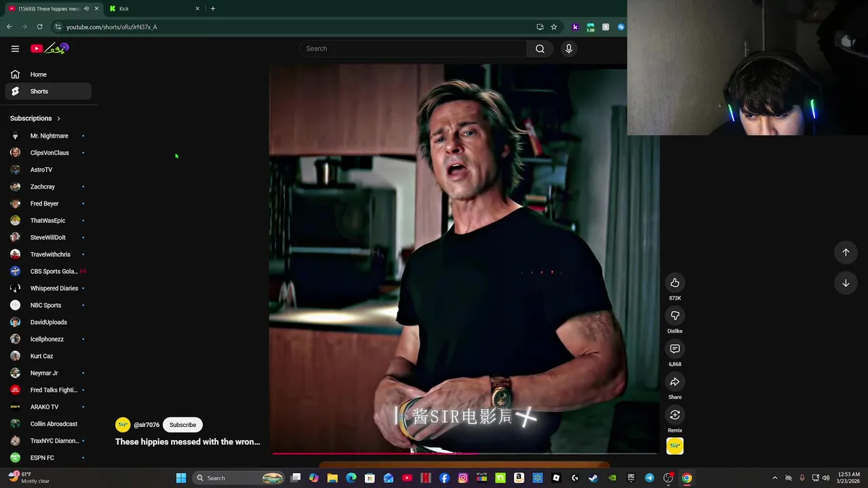
Task: Open DavidUploads channel
Action: [x=48, y=322]
